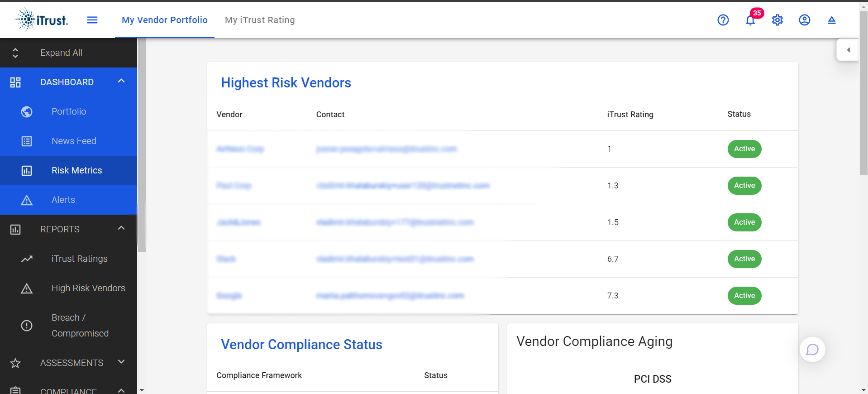Click the Active status badge for rating 1
Viewport: 868px width, 394px height.
click(744, 149)
